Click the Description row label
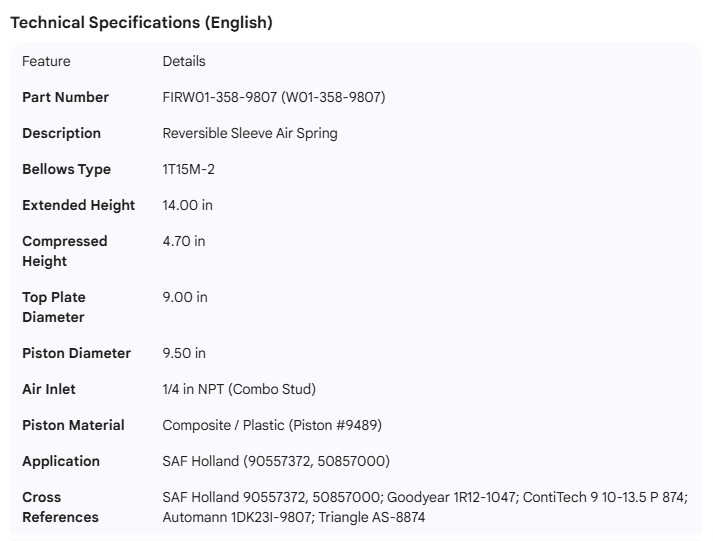Screen dimensions: 713x541 (61, 133)
